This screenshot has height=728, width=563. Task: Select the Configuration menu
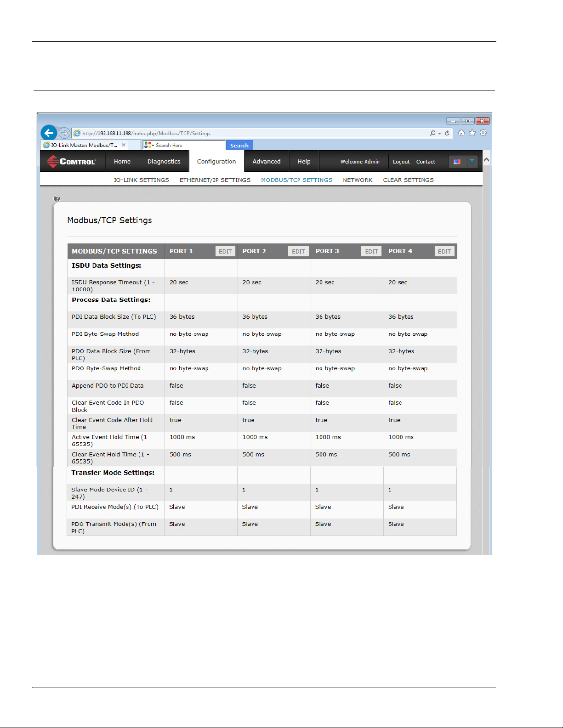[x=216, y=162]
